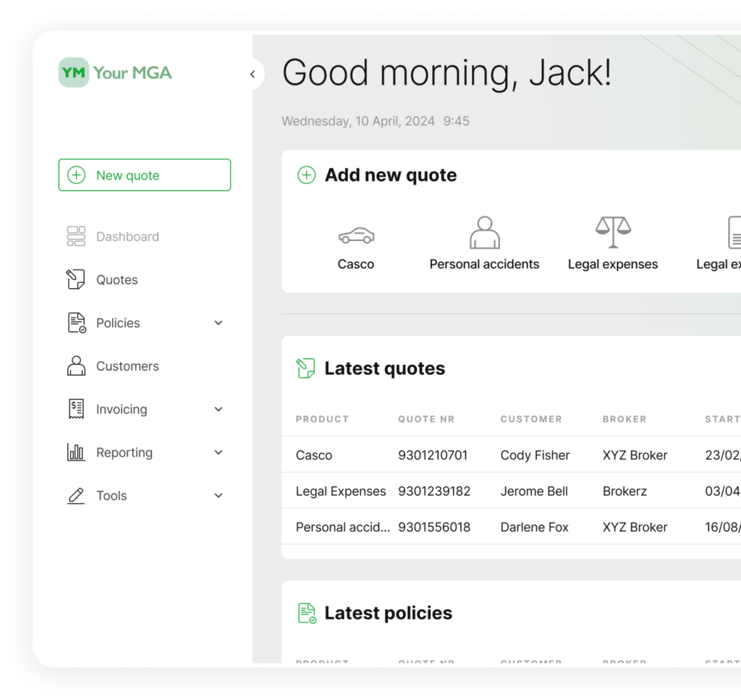The width and height of the screenshot is (741, 700).
Task: Click customer Jerome Bell
Action: click(x=534, y=491)
